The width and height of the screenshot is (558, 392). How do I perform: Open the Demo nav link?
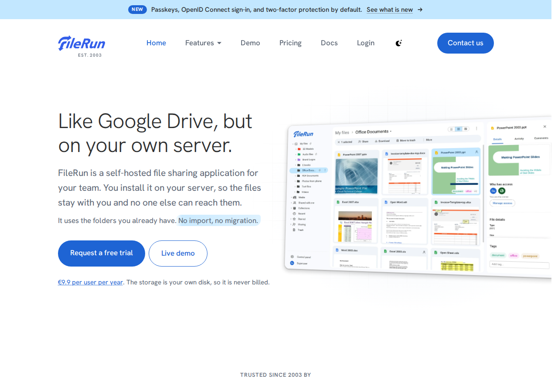[x=250, y=43]
